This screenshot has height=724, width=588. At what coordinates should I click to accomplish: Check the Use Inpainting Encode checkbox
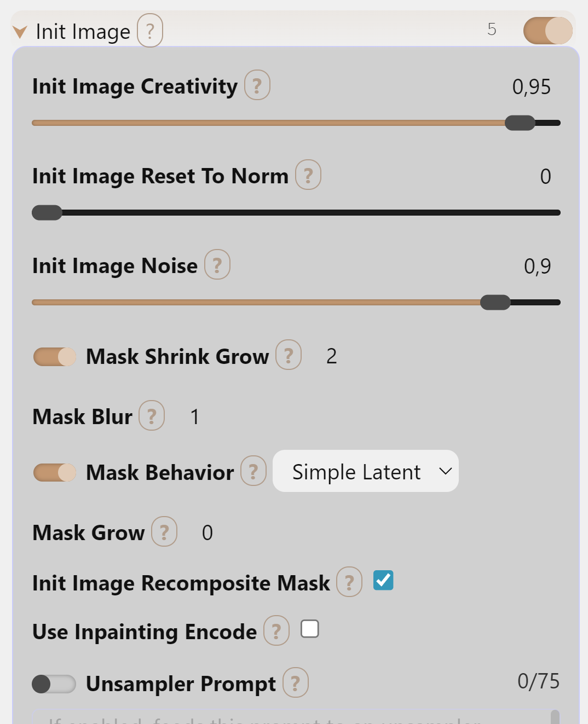point(310,629)
